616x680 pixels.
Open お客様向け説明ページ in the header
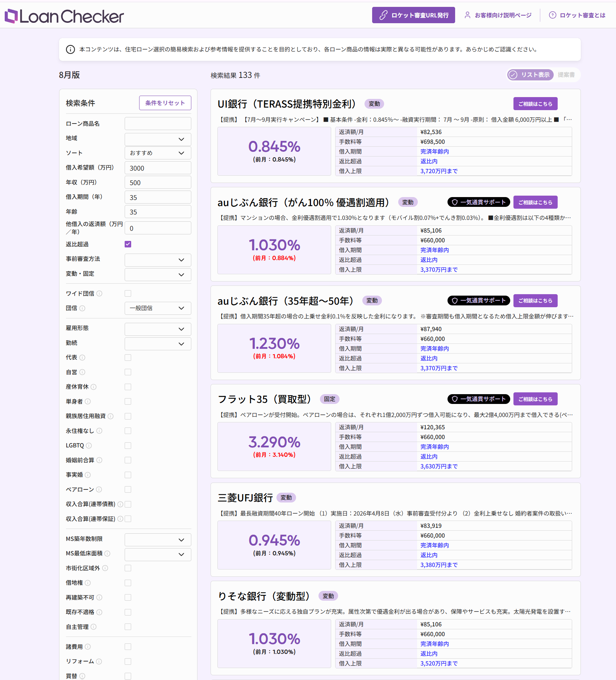(x=498, y=15)
